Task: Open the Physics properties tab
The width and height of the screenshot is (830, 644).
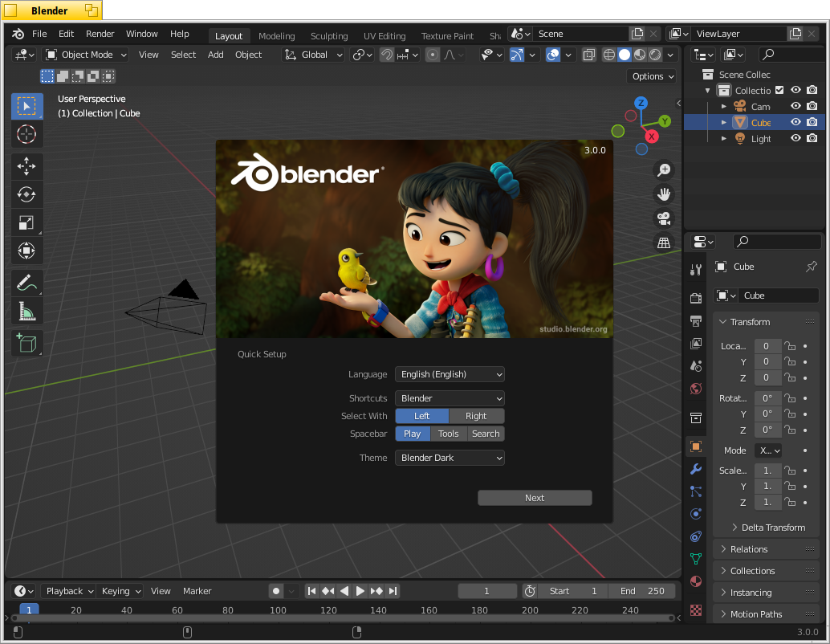Action: click(x=696, y=514)
